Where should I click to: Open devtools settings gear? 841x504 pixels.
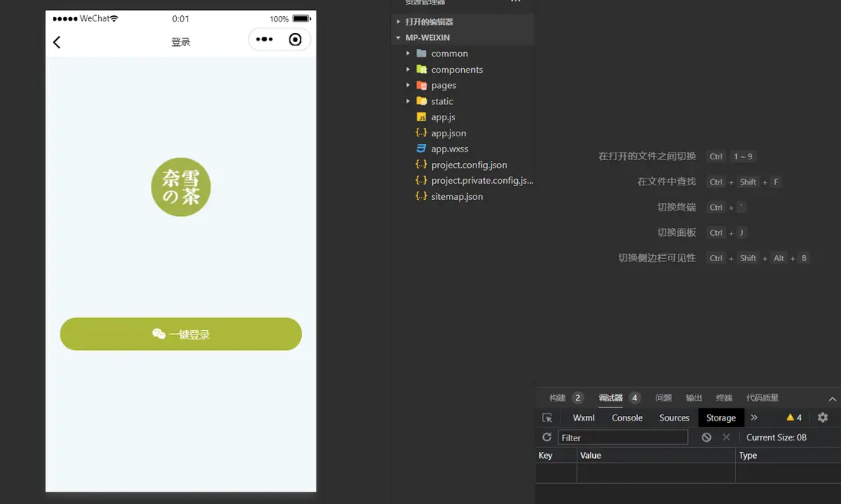(x=823, y=417)
